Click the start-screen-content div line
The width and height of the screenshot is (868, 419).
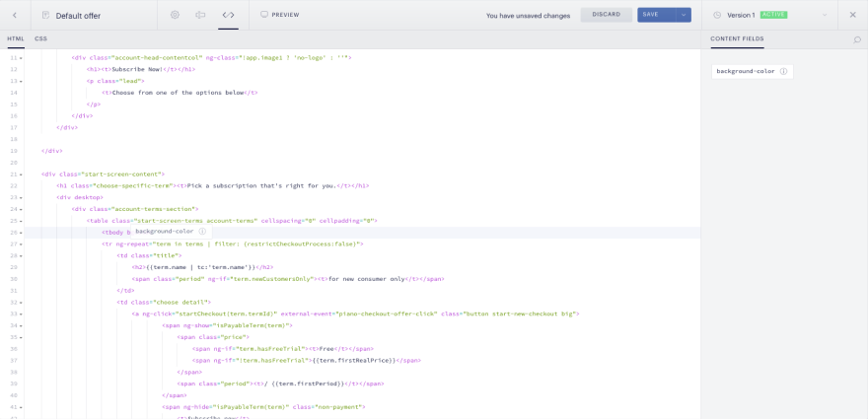coord(103,175)
